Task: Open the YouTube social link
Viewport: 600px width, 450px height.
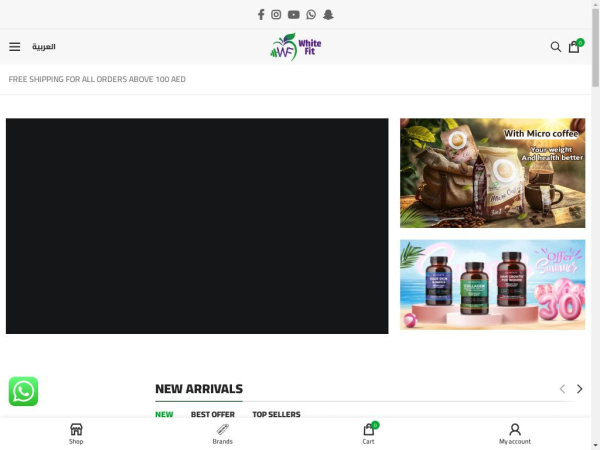Action: coord(293,15)
